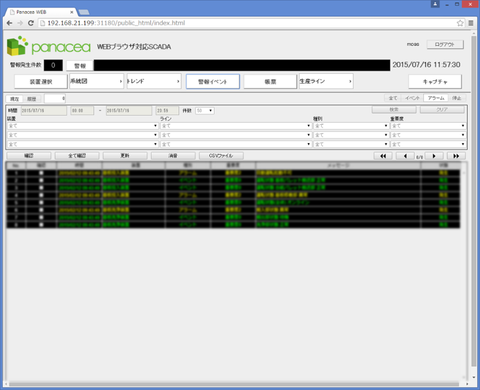Image resolution: width=480 pixels, height=390 pixels.
Task: Click the panacea logo
Action: 49,46
